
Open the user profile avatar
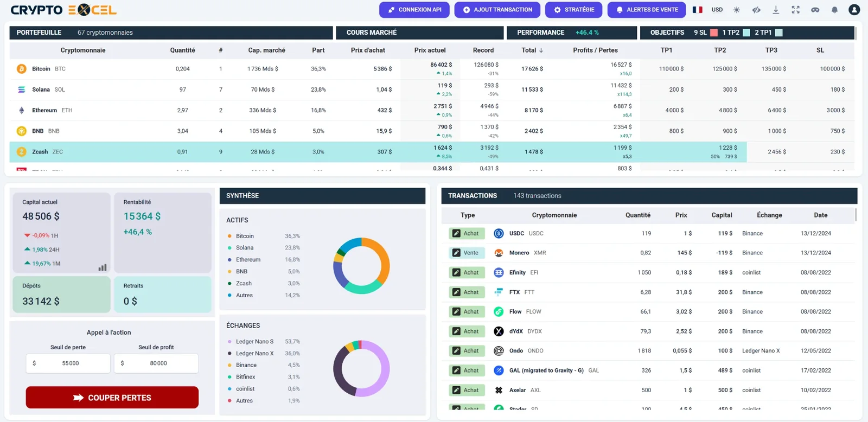pyautogui.click(x=854, y=10)
